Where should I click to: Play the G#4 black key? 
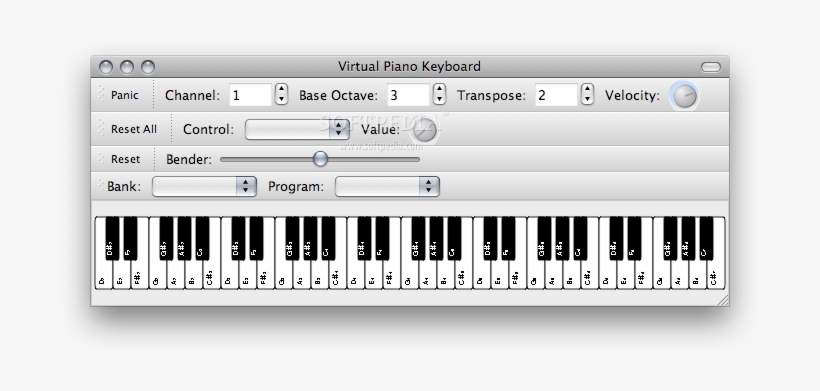[x=418, y=238]
